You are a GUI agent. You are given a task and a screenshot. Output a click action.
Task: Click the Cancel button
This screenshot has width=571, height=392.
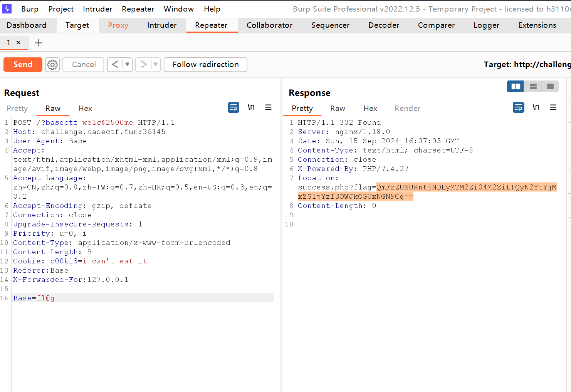tap(84, 65)
